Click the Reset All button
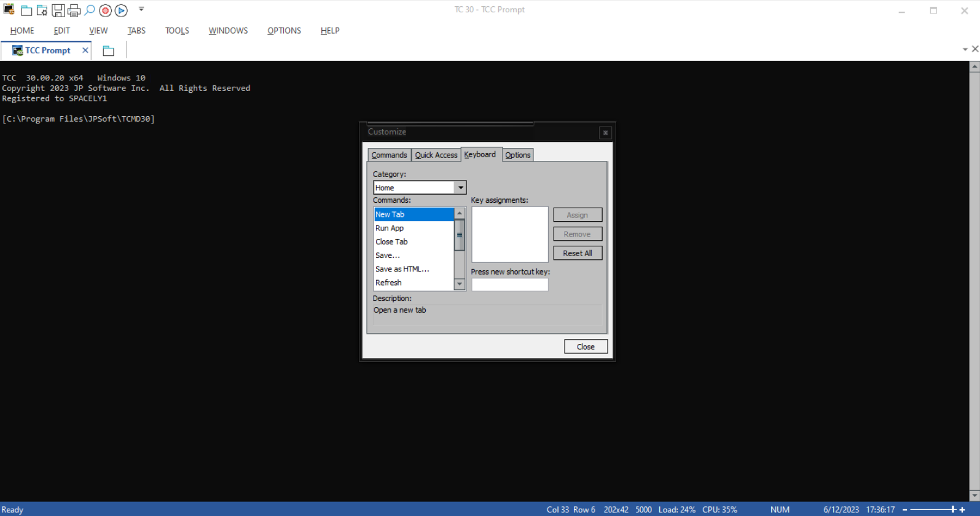Image resolution: width=980 pixels, height=516 pixels. click(578, 253)
